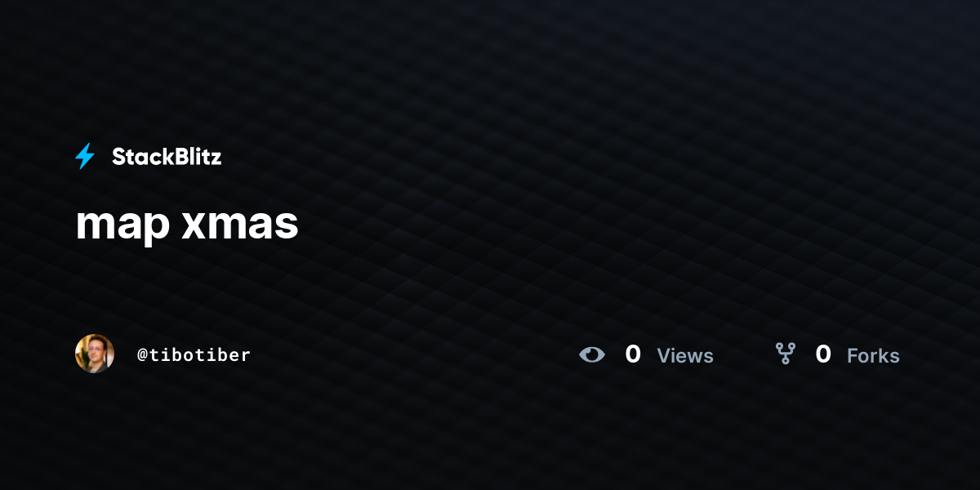
Task: Open the @tibotiber username link
Action: click(x=194, y=354)
